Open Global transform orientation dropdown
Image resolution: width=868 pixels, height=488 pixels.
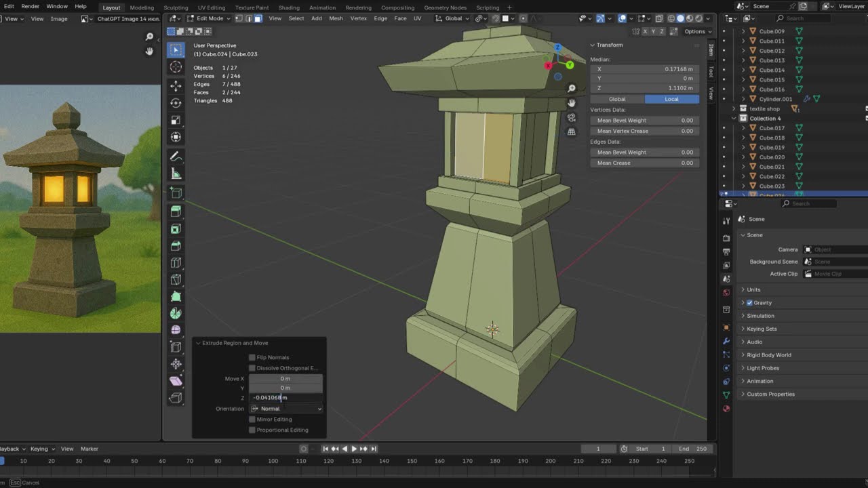[x=452, y=18]
